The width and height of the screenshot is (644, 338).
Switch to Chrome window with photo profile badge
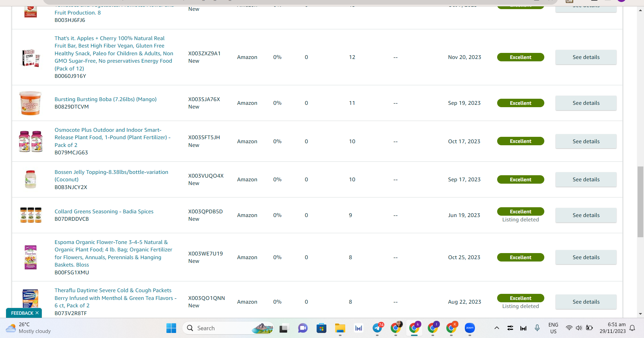pyautogui.click(x=396, y=328)
